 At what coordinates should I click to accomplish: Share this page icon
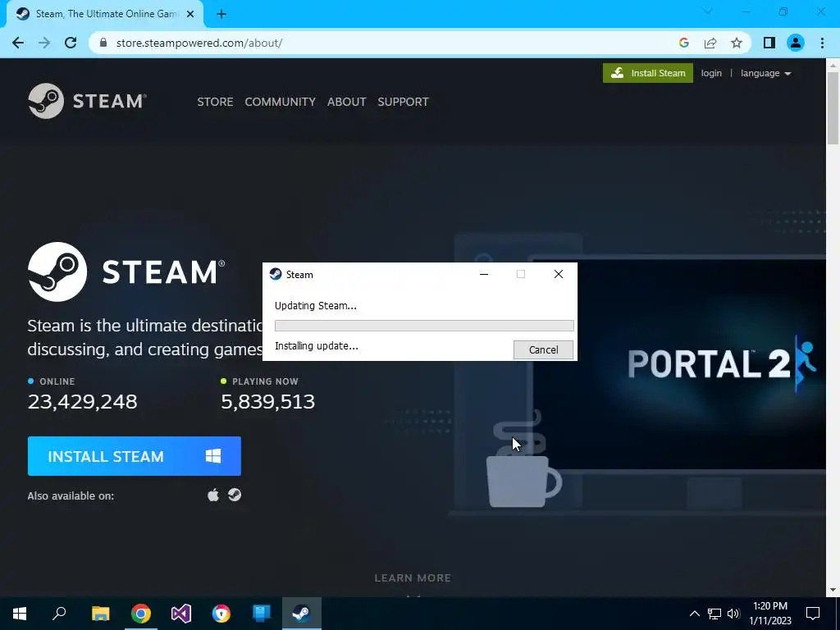710,43
